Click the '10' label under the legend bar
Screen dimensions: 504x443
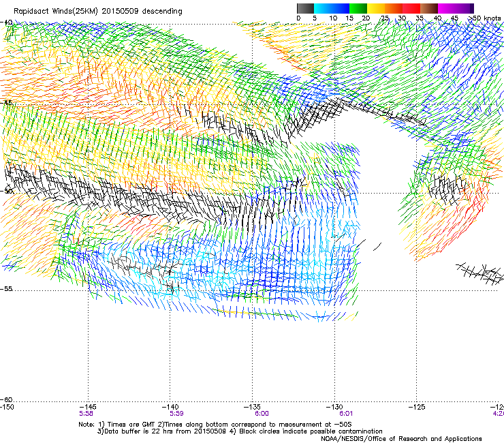333,18
